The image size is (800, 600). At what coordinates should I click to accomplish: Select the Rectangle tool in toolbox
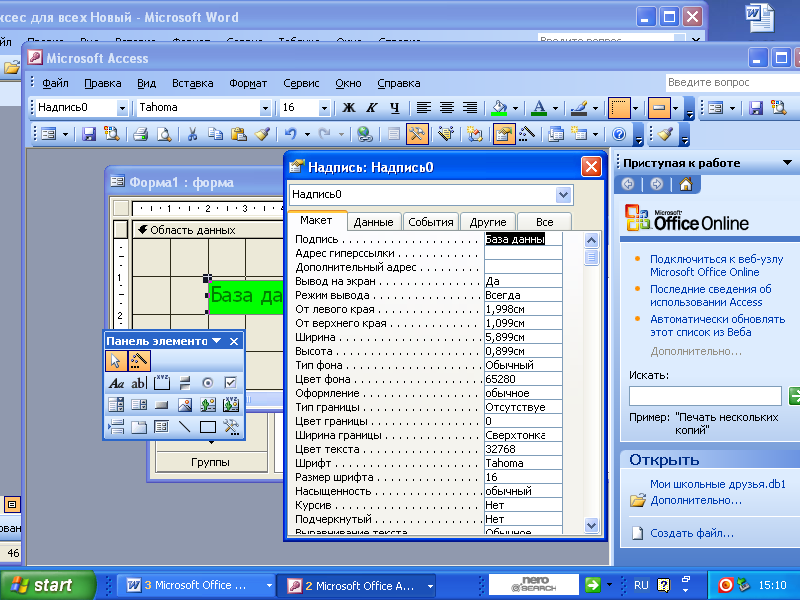coord(208,427)
